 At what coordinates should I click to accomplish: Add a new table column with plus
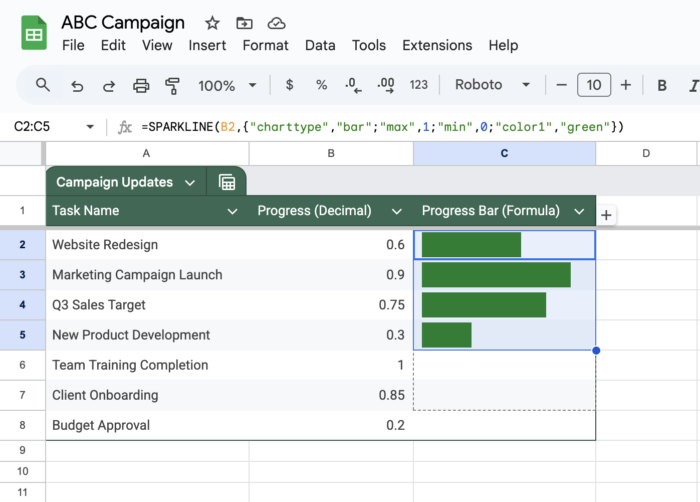(x=606, y=215)
